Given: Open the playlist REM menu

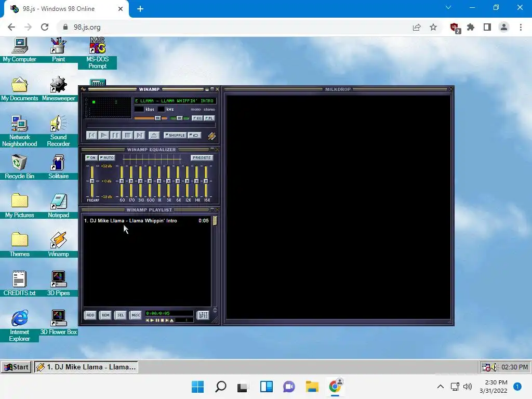Looking at the screenshot, I should click(x=105, y=315).
